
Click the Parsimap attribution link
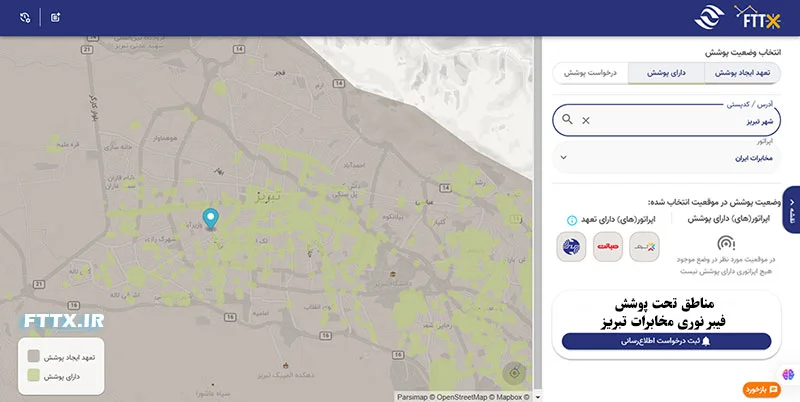click(x=412, y=397)
